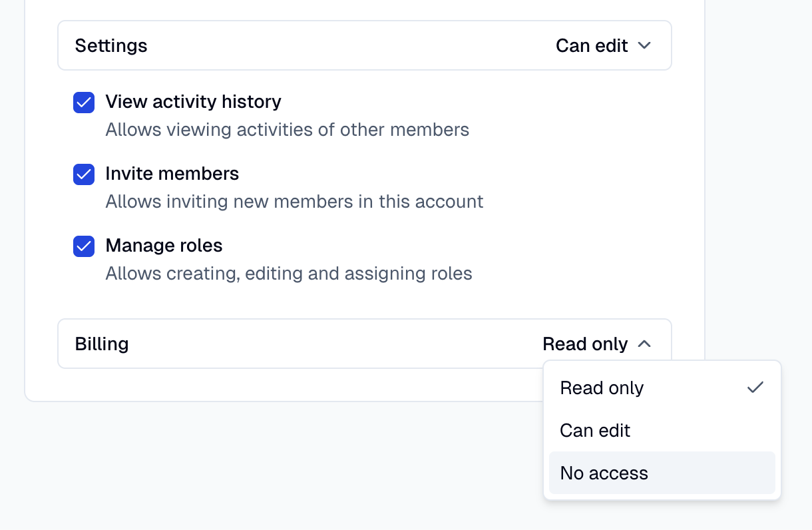Click the text "Allows viewing activities of other members"
The height and width of the screenshot is (530, 812).
pyautogui.click(x=288, y=129)
